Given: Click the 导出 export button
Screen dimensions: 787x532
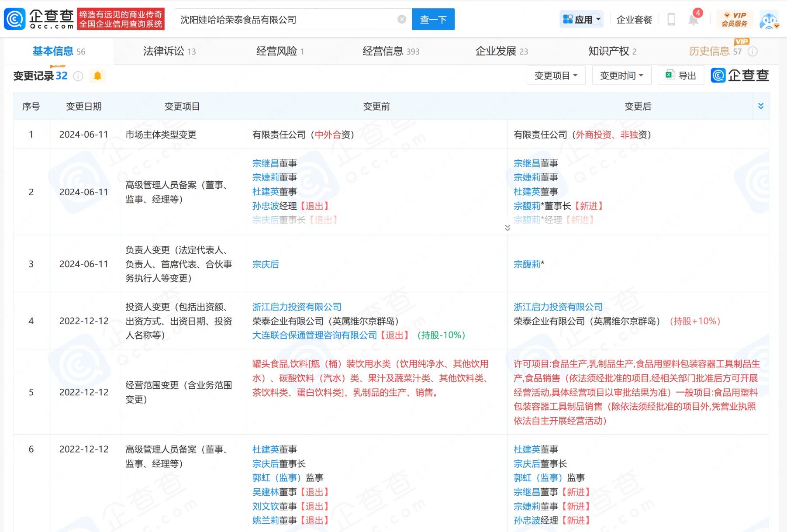Looking at the screenshot, I should [680, 76].
